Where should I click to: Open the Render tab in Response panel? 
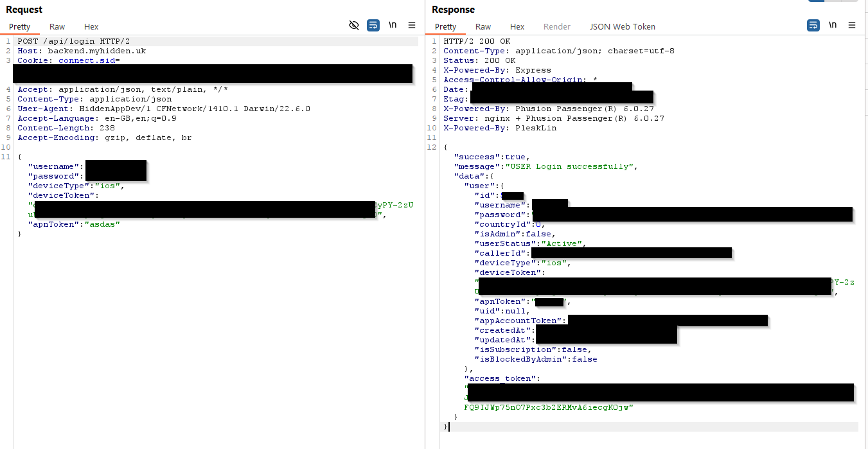pos(557,26)
